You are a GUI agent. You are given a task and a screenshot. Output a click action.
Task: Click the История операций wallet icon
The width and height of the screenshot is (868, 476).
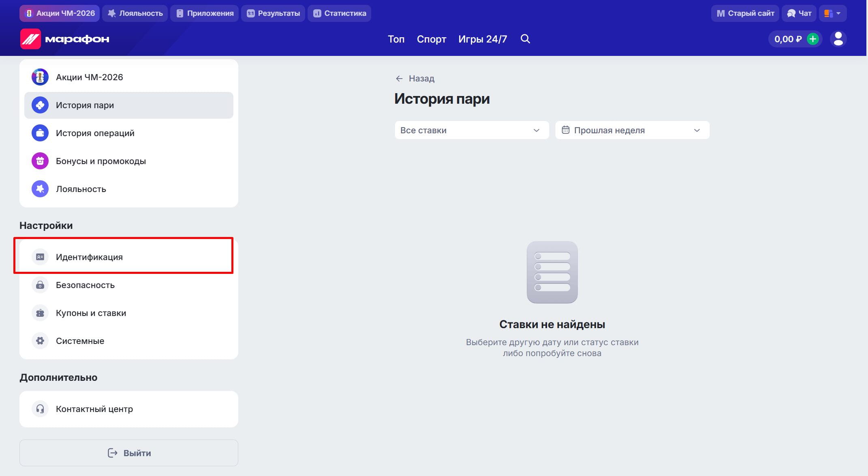click(x=40, y=133)
